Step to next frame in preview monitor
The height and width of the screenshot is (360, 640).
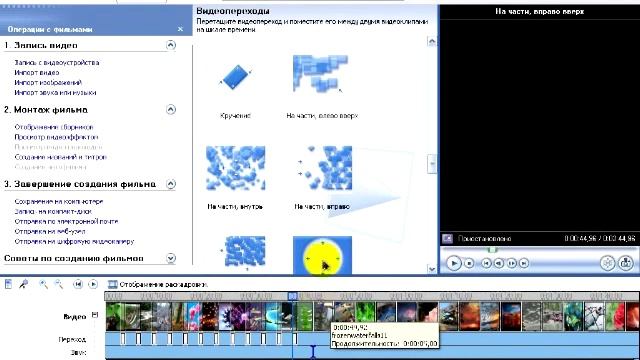click(511, 264)
